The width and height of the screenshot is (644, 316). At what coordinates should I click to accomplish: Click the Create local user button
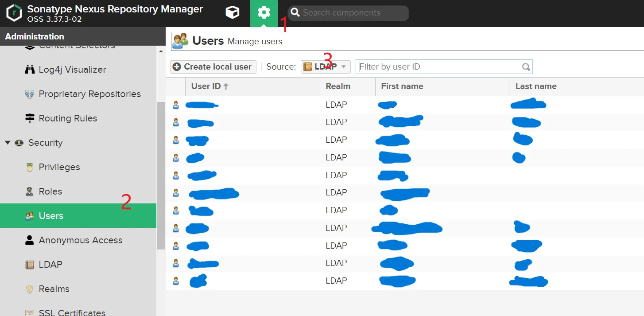point(213,66)
